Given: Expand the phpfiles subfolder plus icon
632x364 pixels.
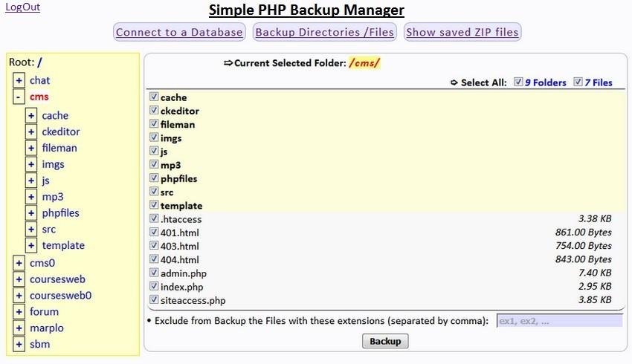Looking at the screenshot, I should 30,213.
